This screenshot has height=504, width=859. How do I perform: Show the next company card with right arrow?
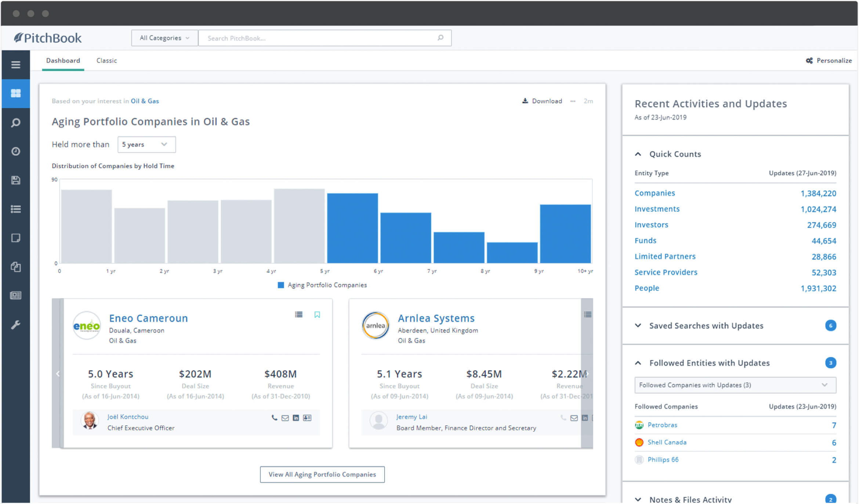(587, 374)
